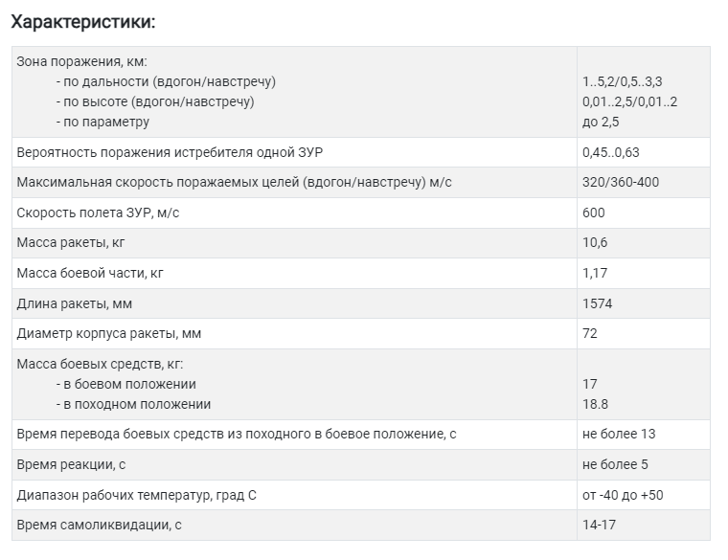This screenshot has width=728, height=560.
Task: Click the "Характеристики:" heading
Action: [x=83, y=20]
